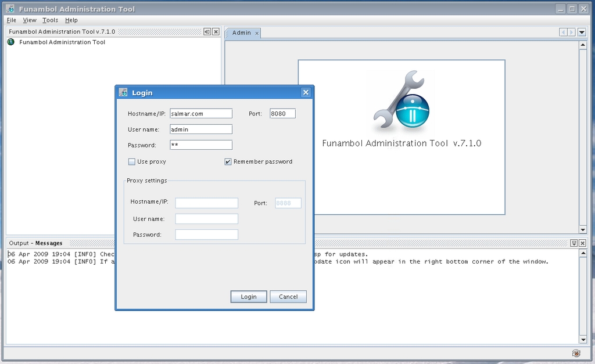Click the globe icon beside Funambol Administration Tool

[10, 42]
